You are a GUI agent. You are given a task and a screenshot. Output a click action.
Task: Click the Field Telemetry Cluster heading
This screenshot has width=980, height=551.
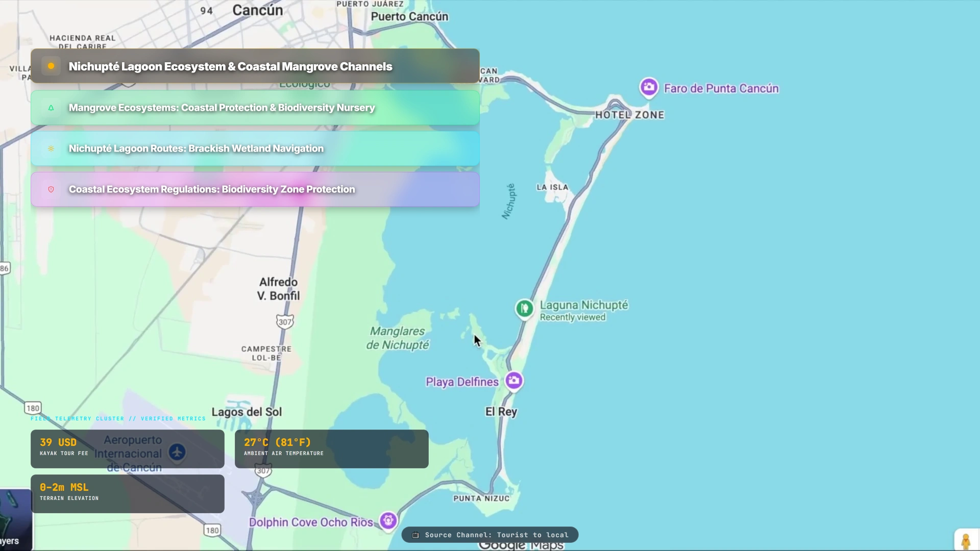click(118, 418)
